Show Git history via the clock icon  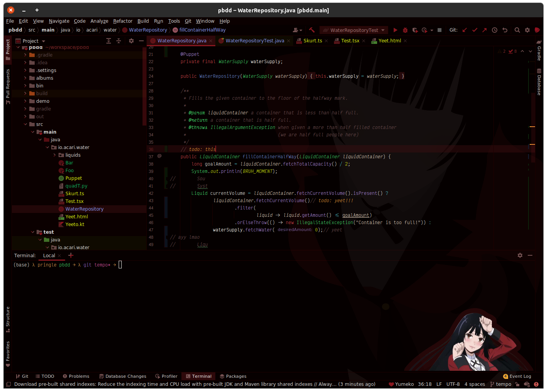tap(494, 30)
